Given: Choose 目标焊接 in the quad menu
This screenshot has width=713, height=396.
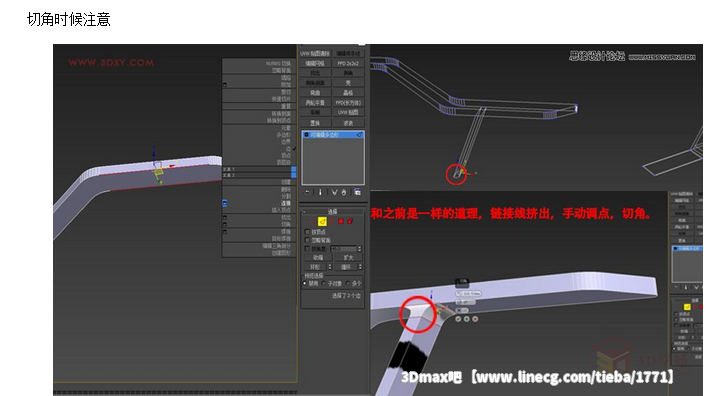Looking at the screenshot, I should click(x=281, y=238).
